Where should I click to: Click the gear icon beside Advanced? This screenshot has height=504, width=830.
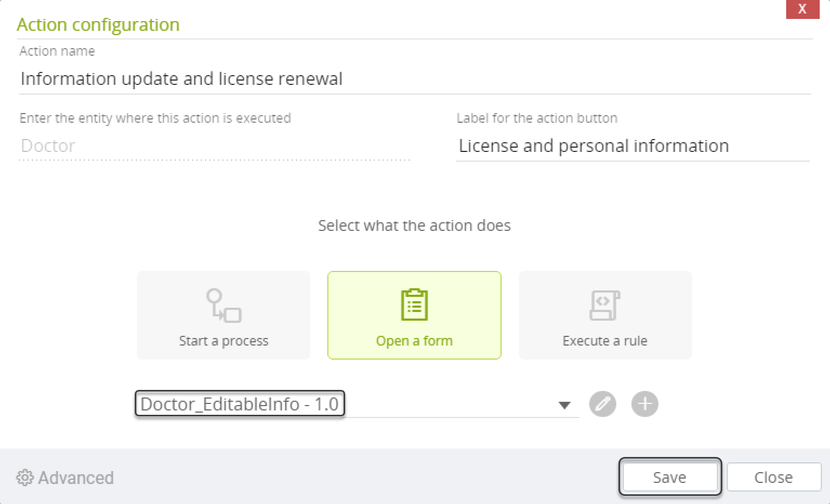click(x=24, y=478)
